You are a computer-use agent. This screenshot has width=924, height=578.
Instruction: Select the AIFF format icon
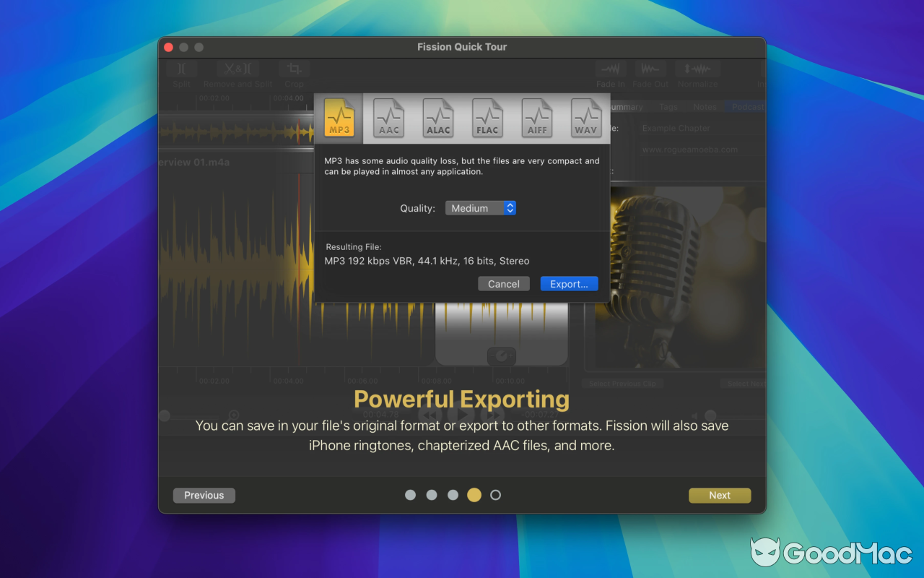[x=536, y=119]
